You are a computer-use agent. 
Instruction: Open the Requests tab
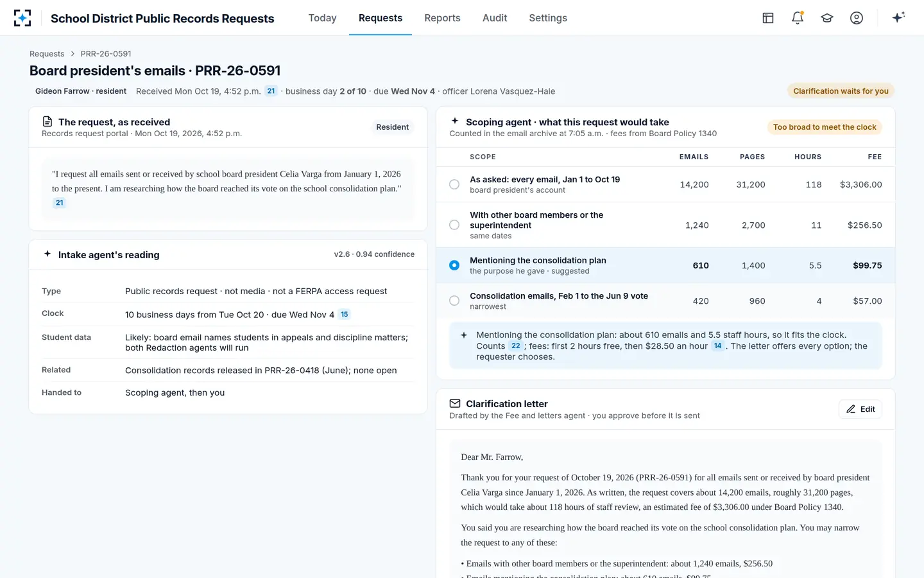381,18
